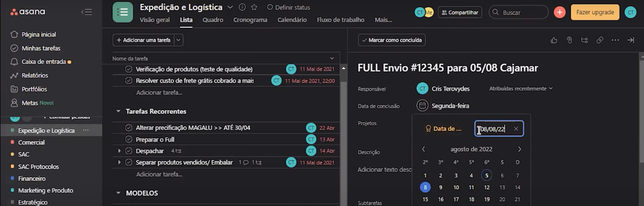
Task: Collapse the MODELOS section
Action: click(118, 193)
